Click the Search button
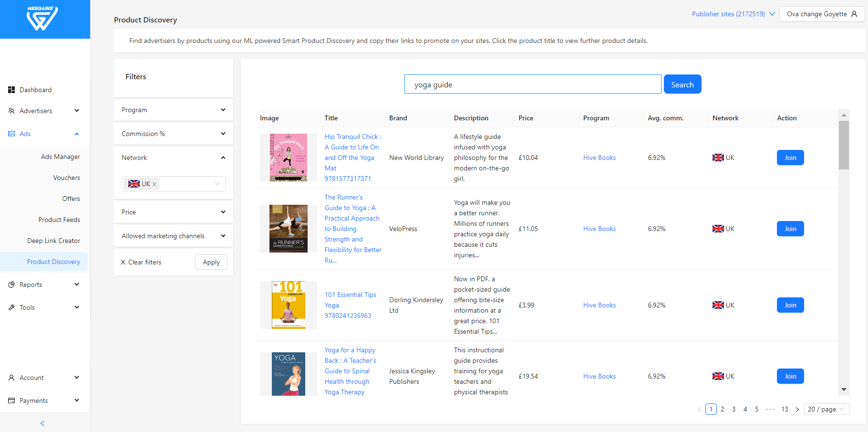Viewport: 868px width, 432px height. [682, 84]
